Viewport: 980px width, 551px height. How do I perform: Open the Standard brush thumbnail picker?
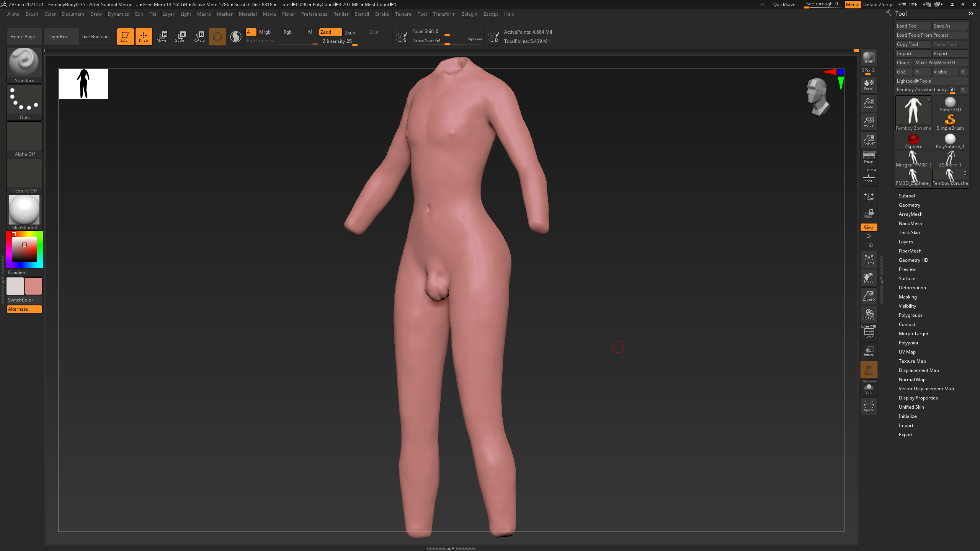point(24,65)
